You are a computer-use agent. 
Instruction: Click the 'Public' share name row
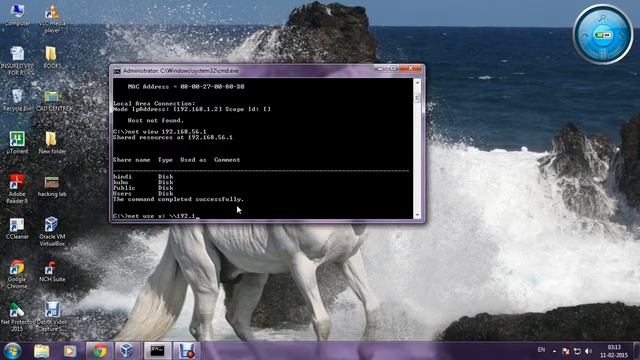pos(143,188)
